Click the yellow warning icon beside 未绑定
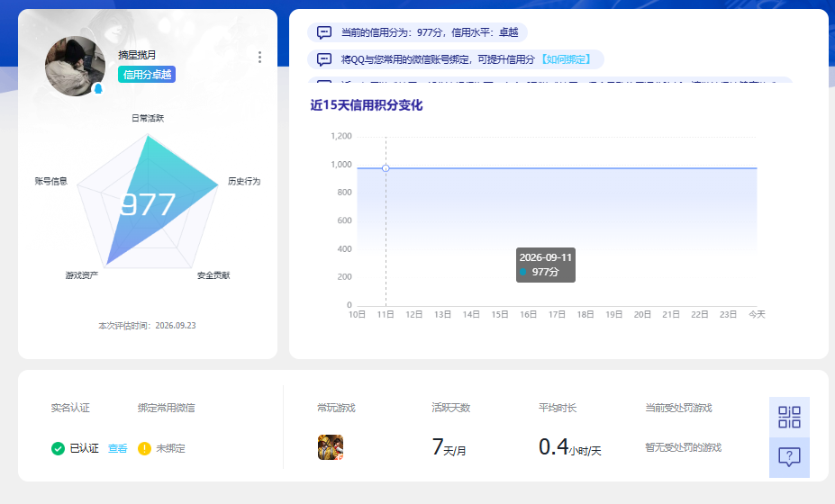Viewport: 835px width, 504px height. [x=144, y=449]
